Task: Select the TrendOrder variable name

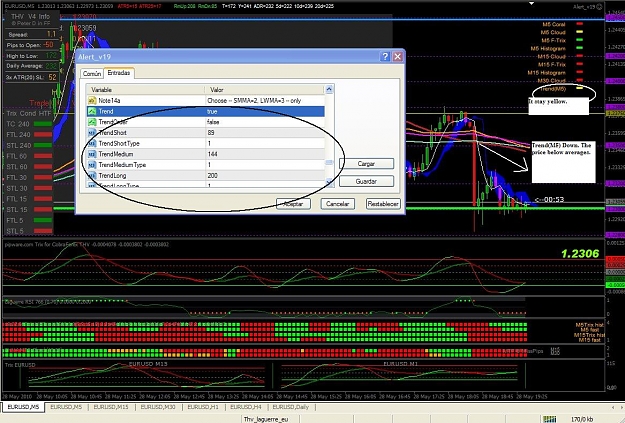Action: 113,122
